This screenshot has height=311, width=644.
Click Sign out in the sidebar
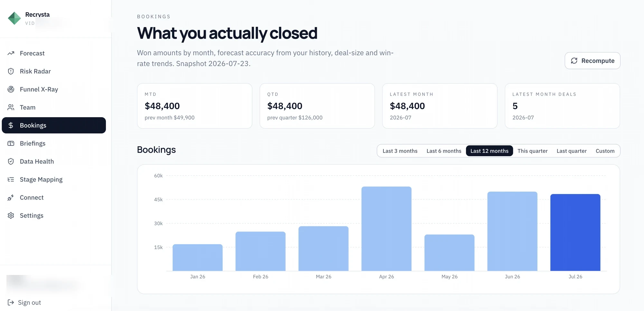point(24,302)
